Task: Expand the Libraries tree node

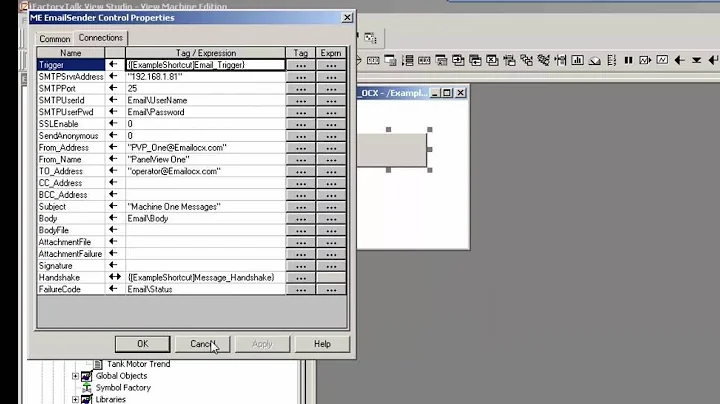Action: click(x=75, y=399)
